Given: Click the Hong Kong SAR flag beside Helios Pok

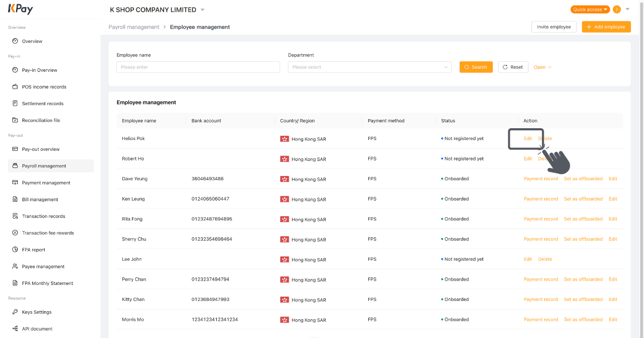Looking at the screenshot, I should click(285, 138).
